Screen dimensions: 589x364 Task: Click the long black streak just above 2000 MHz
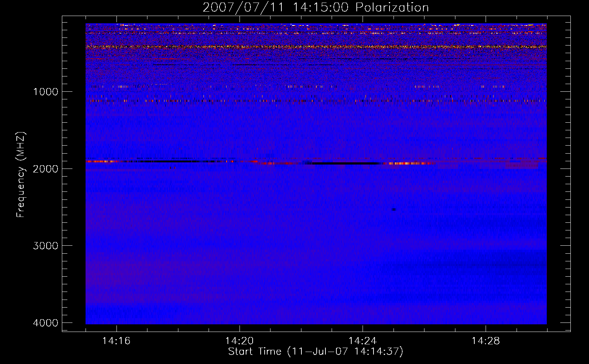[x=346, y=163]
